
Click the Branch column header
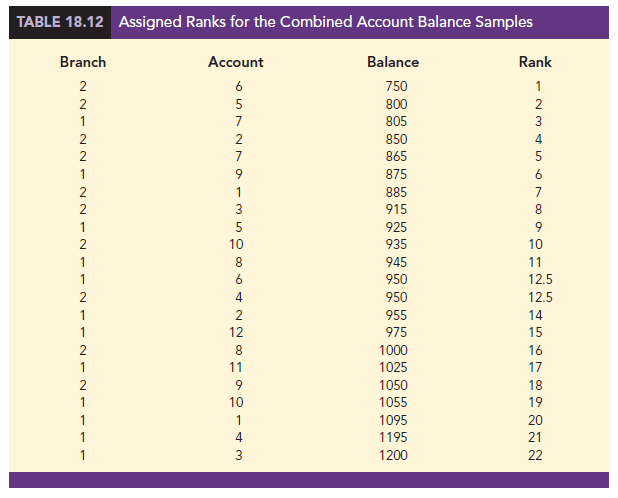coord(82,62)
